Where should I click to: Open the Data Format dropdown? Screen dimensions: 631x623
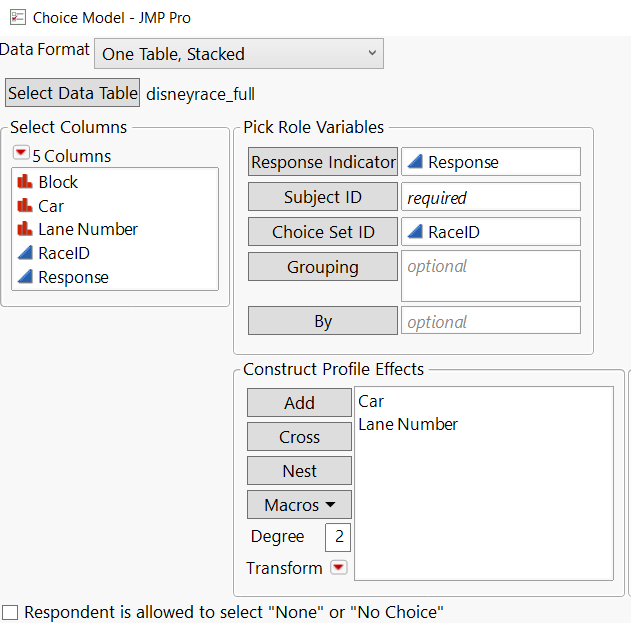click(238, 54)
